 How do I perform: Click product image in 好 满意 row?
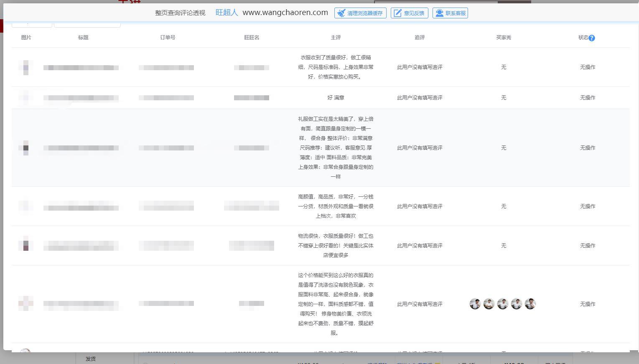(26, 98)
